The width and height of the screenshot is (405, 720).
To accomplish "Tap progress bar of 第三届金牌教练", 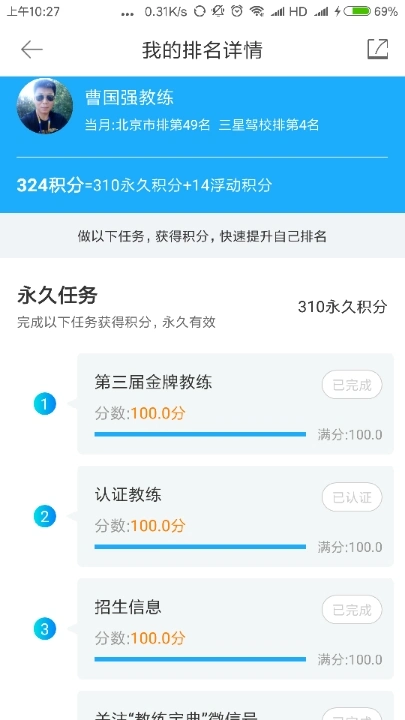I will point(200,434).
